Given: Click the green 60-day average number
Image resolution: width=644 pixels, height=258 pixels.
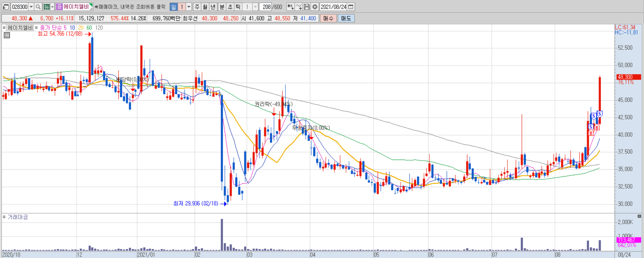Looking at the screenshot, I should [89, 28].
